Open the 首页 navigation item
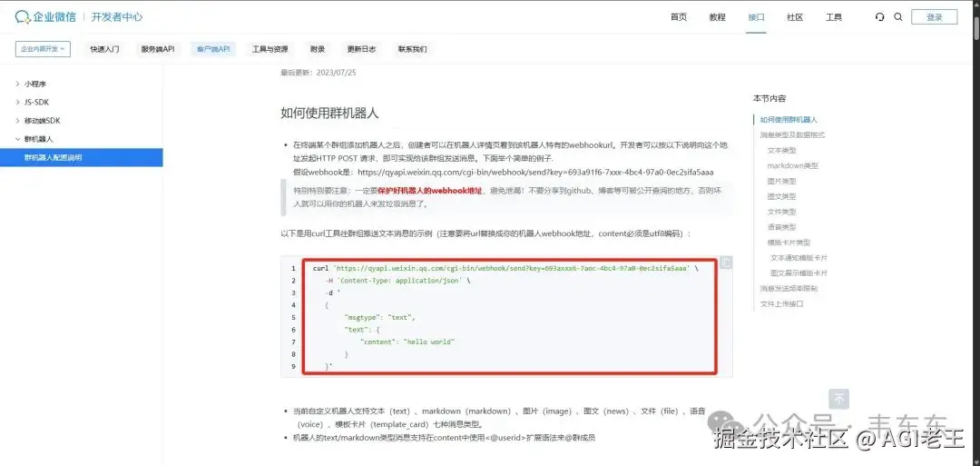This screenshot has width=980, height=466. (x=678, y=17)
